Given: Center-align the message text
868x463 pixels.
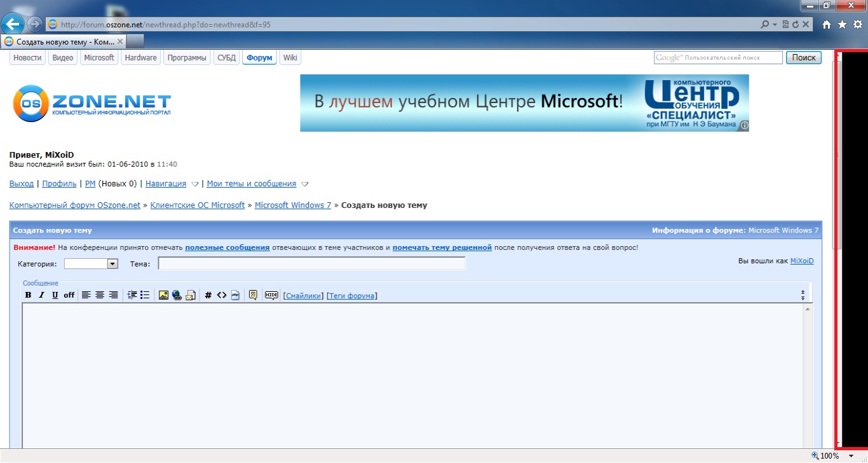Looking at the screenshot, I should 100,295.
